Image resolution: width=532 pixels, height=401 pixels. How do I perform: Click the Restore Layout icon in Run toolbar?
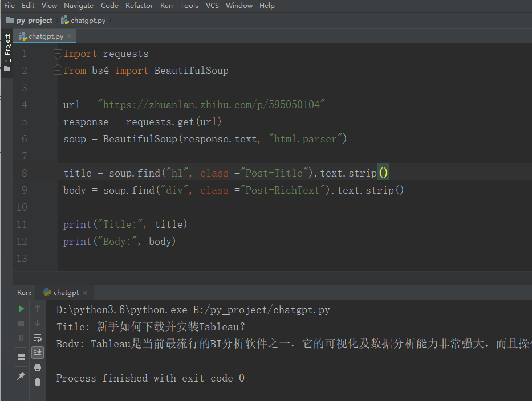click(21, 357)
